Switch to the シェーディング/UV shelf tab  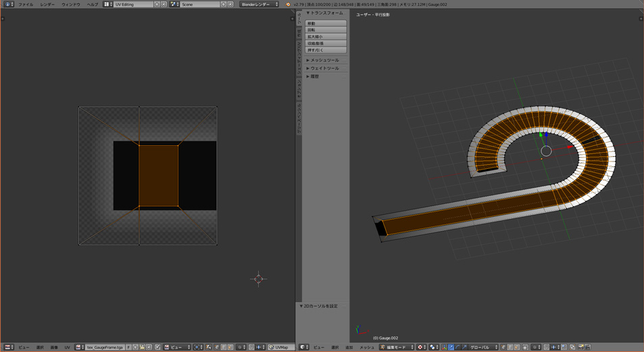click(x=299, y=57)
